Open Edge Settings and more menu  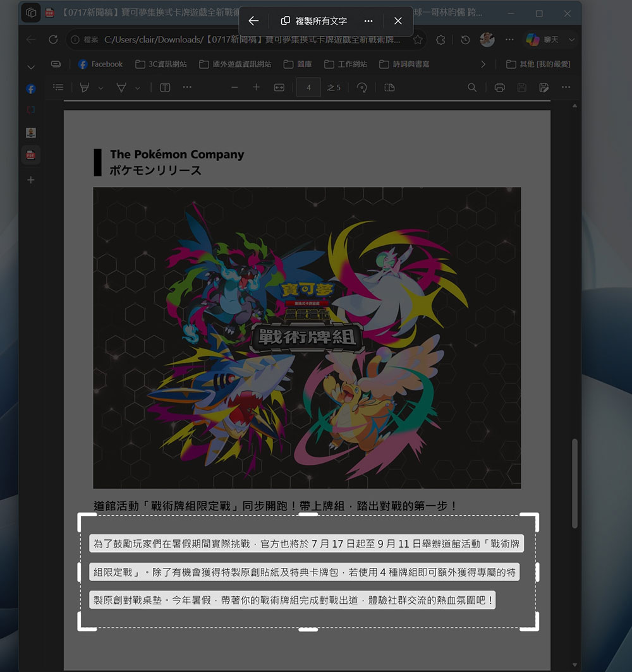coord(509,39)
